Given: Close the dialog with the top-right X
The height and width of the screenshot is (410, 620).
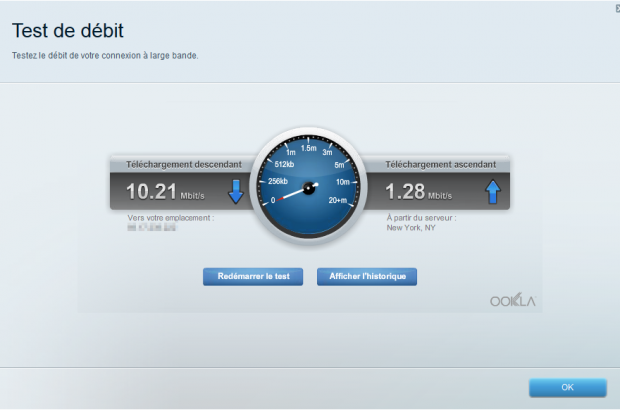Looking at the screenshot, I should [x=615, y=6].
